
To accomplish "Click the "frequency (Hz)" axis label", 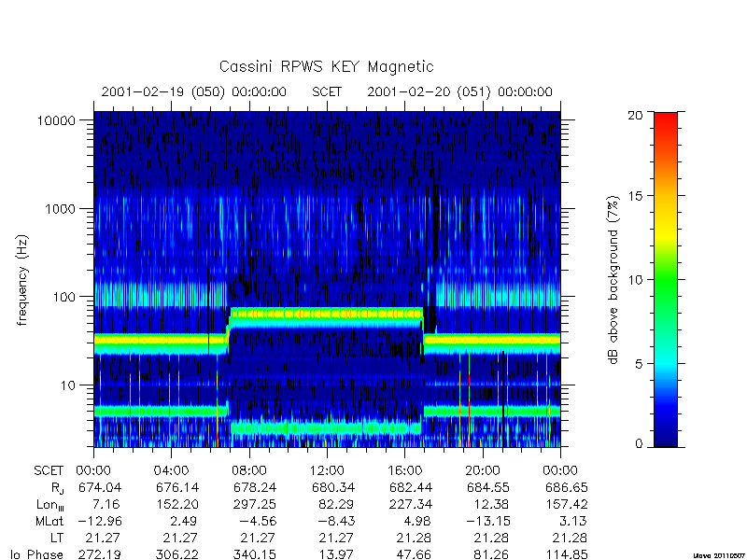I will coord(21,280).
